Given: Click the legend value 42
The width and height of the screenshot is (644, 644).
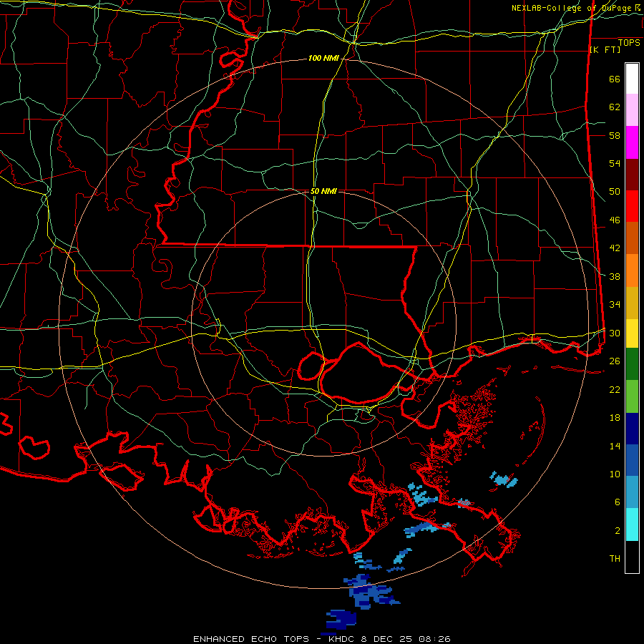Looking at the screenshot, I should (x=615, y=248).
